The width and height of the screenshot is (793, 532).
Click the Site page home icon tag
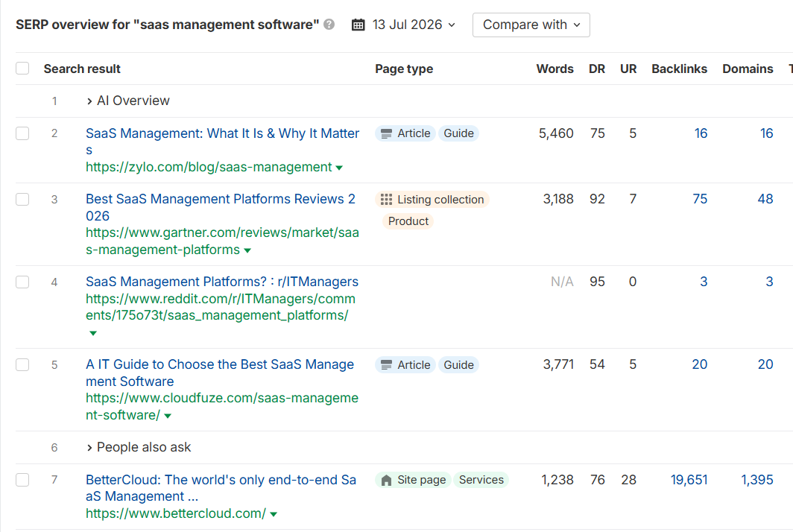coord(413,480)
